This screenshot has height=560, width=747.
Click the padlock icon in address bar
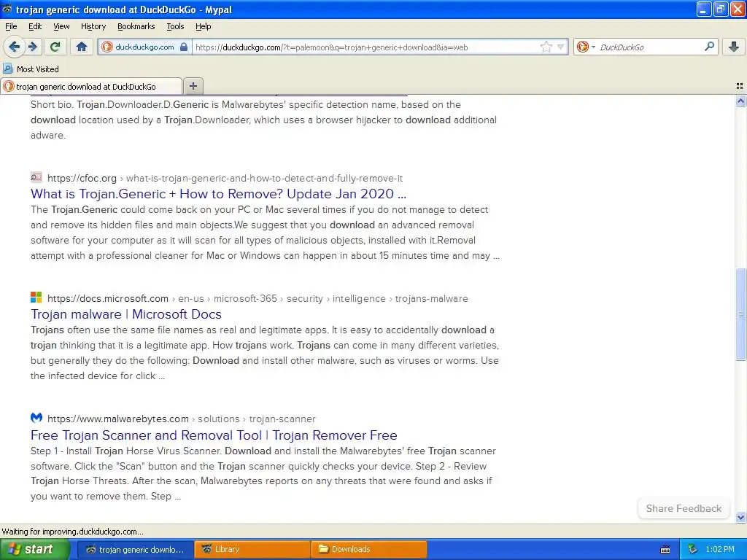click(183, 47)
